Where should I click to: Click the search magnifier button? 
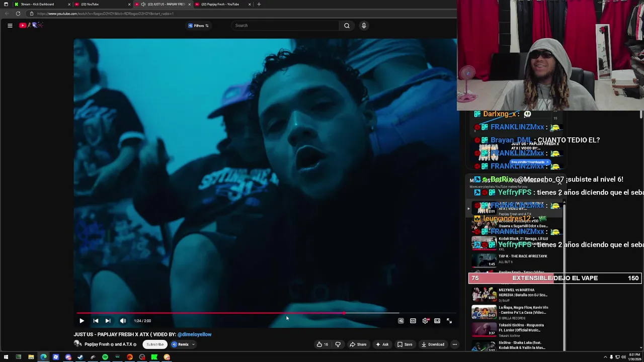tap(347, 26)
